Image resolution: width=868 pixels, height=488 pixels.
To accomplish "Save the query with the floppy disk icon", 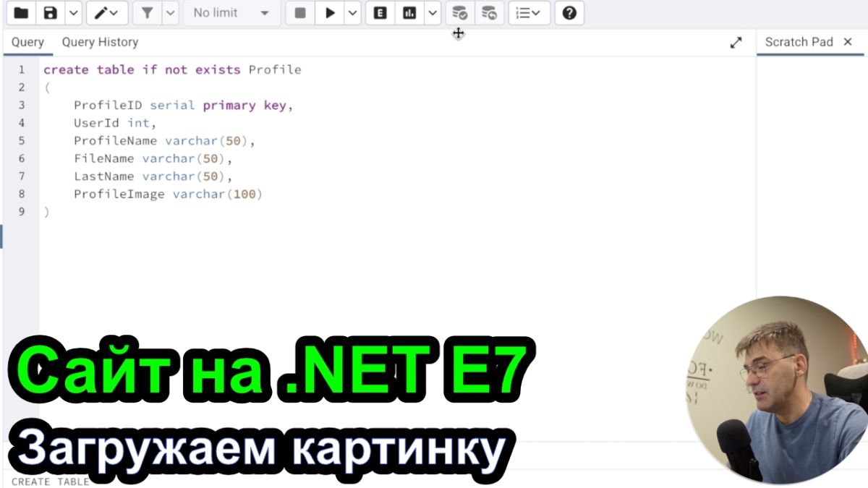I will 50,13.
